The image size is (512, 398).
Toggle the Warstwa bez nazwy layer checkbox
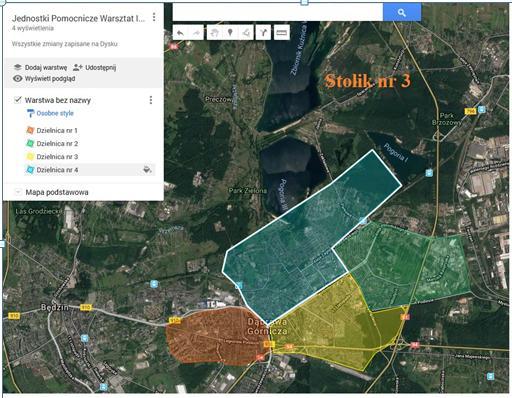tap(18, 100)
